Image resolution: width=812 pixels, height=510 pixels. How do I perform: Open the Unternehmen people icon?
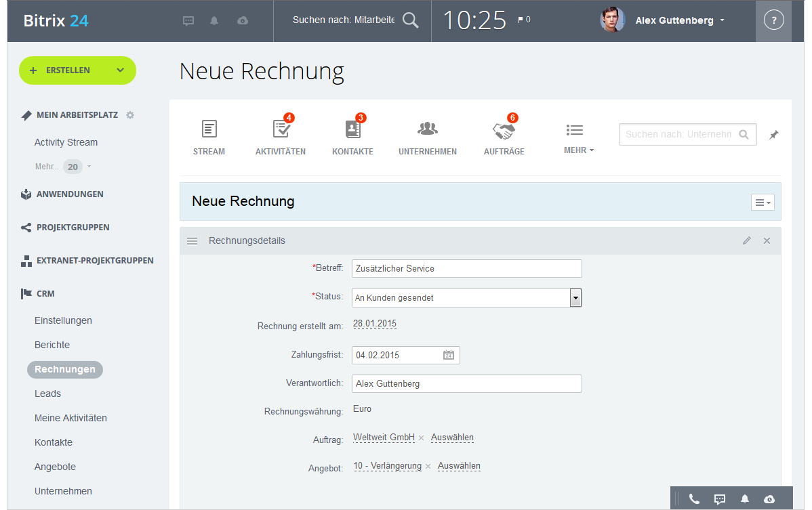(428, 129)
